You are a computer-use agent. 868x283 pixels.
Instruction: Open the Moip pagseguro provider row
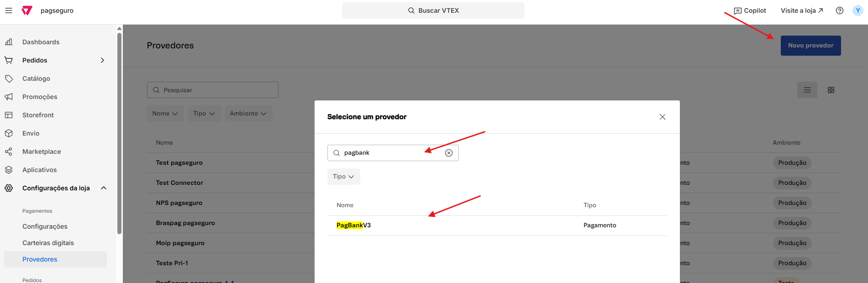click(180, 243)
